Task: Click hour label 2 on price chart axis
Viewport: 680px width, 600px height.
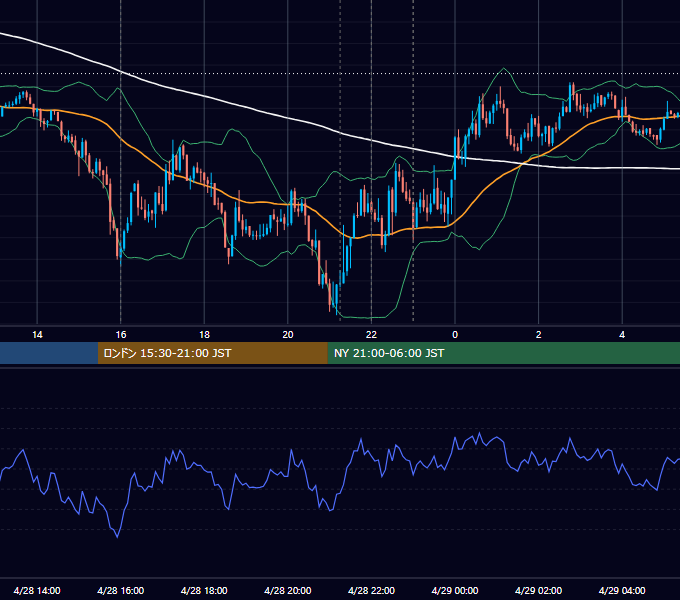Action: pyautogui.click(x=538, y=334)
